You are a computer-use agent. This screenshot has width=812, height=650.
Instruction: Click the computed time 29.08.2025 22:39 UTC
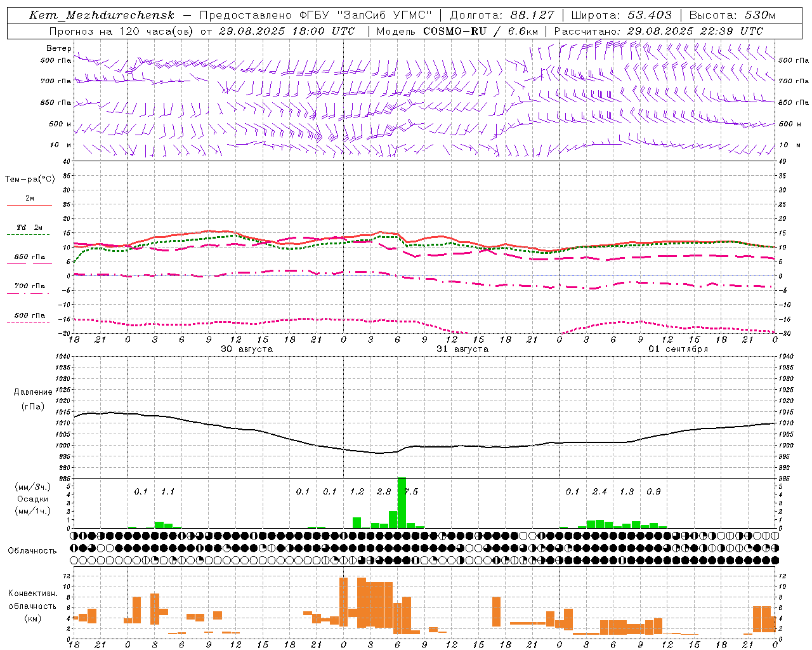point(695,31)
